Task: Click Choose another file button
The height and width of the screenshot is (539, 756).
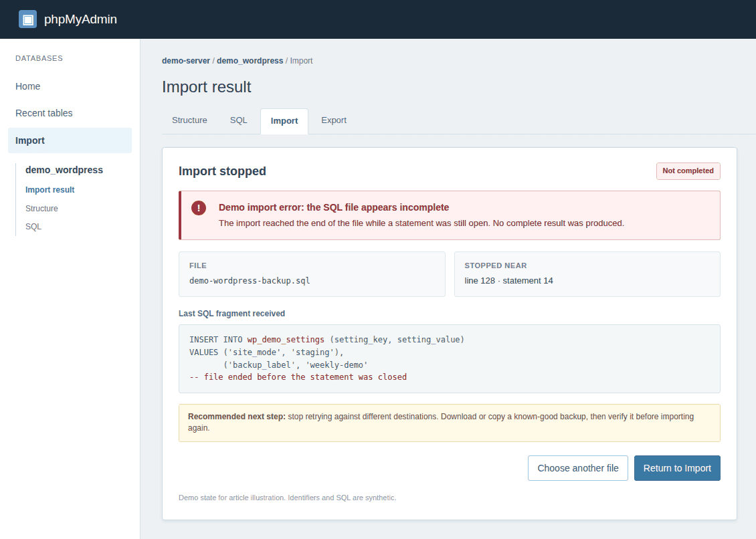Action: coord(577,468)
